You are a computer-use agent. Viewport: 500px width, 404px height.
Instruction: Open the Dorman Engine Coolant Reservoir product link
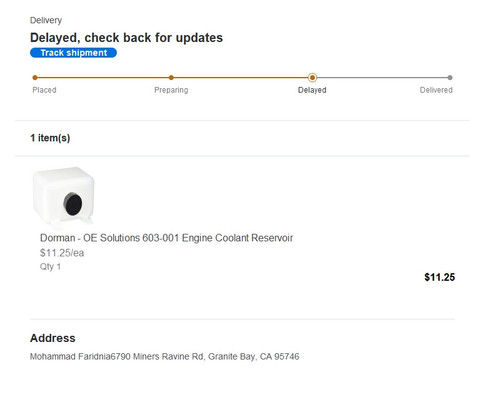tap(166, 238)
